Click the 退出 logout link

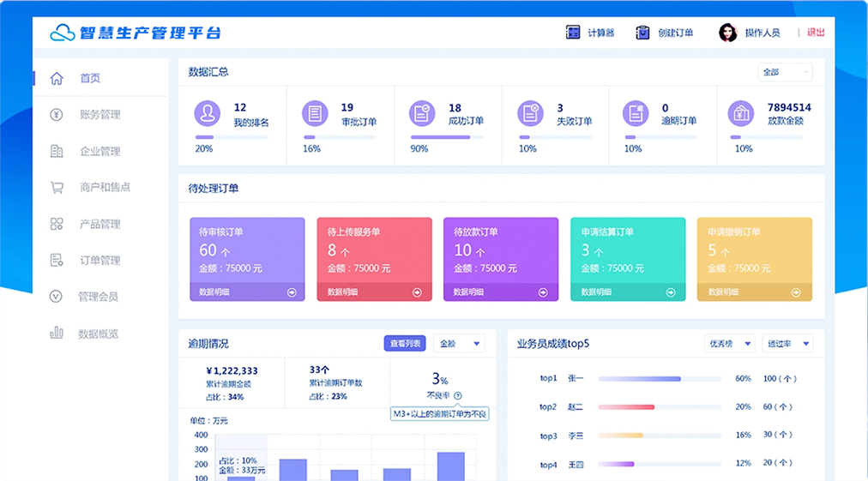pyautogui.click(x=816, y=33)
